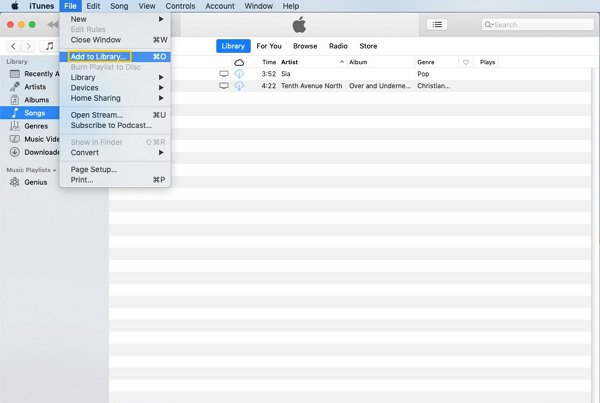Click the cloud status column header
Screen dimensions: 600x403
(239, 62)
